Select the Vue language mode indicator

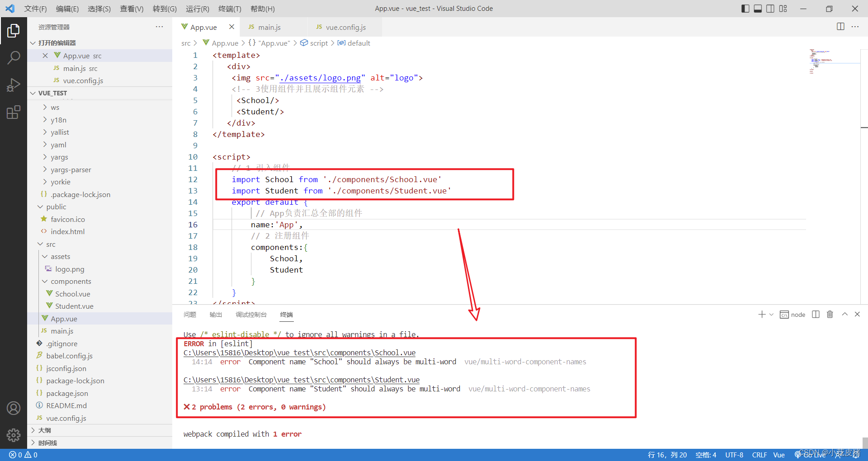[x=779, y=455]
